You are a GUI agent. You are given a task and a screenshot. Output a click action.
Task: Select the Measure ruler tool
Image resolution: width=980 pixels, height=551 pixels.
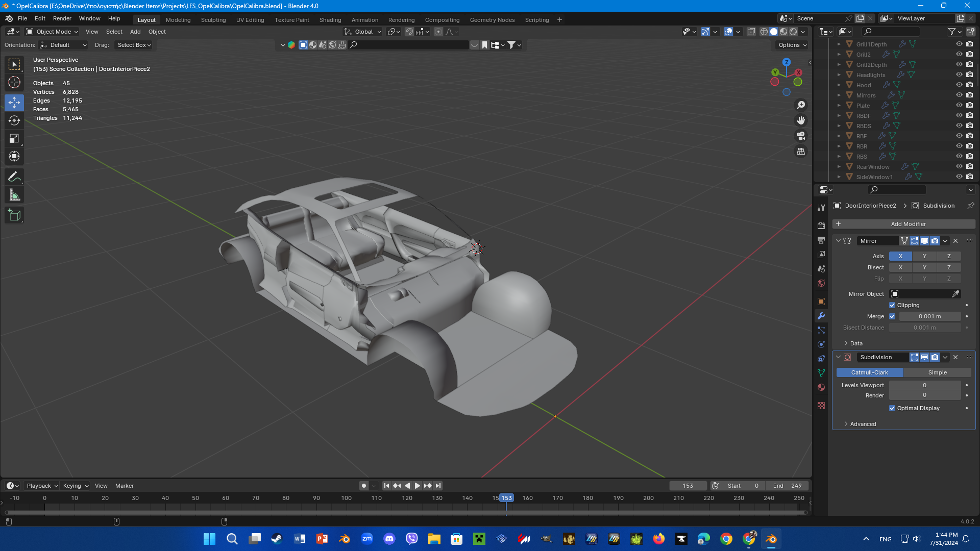[x=14, y=195]
